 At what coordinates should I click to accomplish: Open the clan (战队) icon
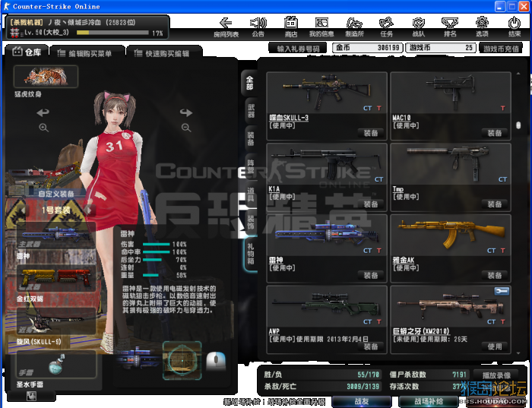[418, 27]
